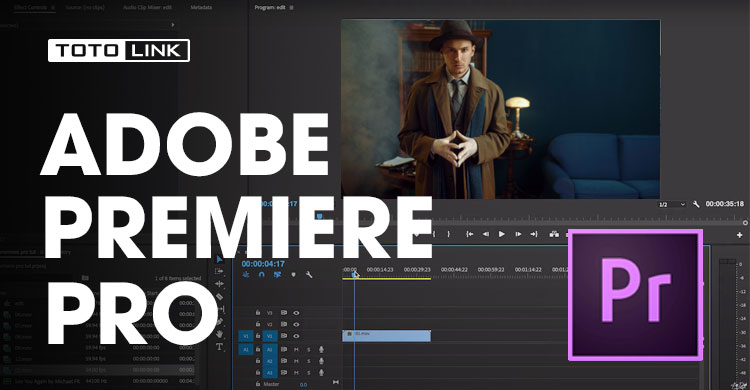Select the blue clip on track V1
750x390 pixels.
tap(386, 336)
